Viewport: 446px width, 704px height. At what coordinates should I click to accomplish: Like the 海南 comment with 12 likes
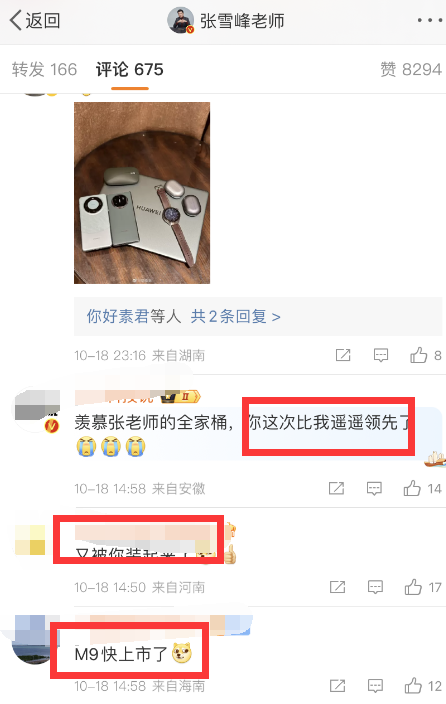pyautogui.click(x=423, y=686)
